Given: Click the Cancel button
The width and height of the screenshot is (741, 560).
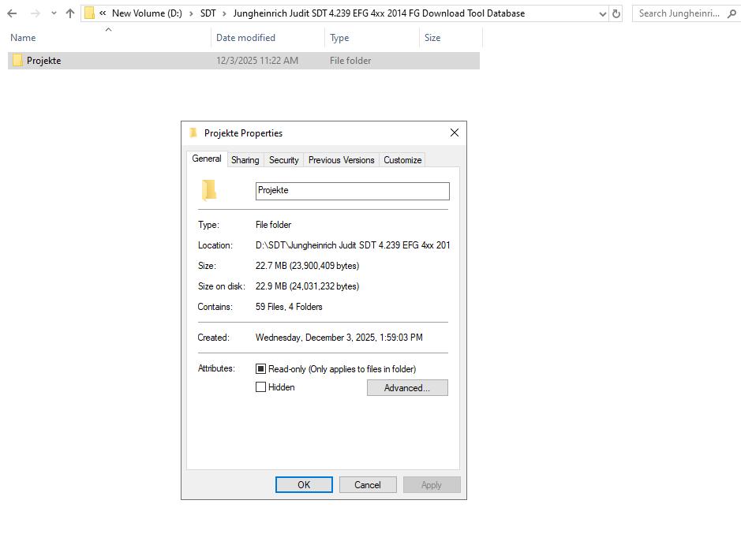Looking at the screenshot, I should [368, 485].
